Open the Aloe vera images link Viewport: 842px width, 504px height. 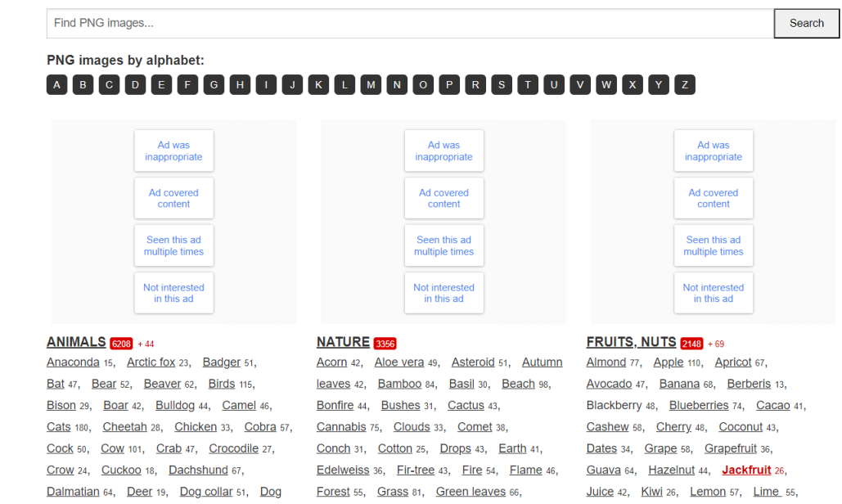399,362
